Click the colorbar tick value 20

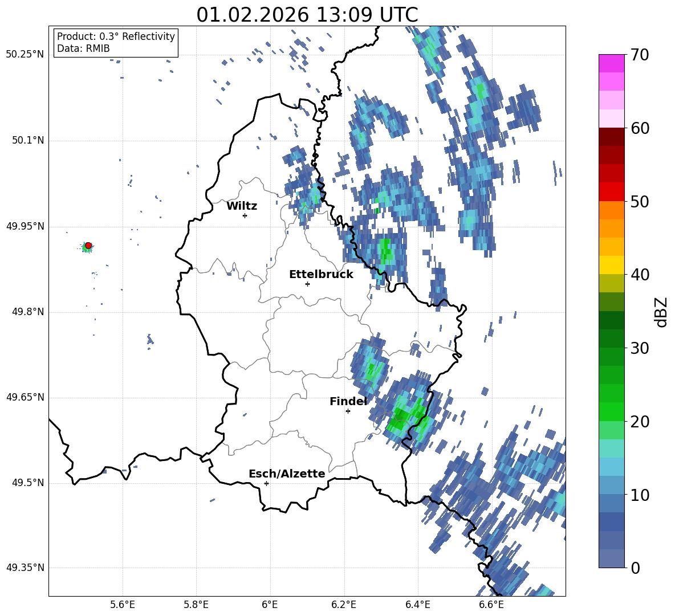[640, 421]
